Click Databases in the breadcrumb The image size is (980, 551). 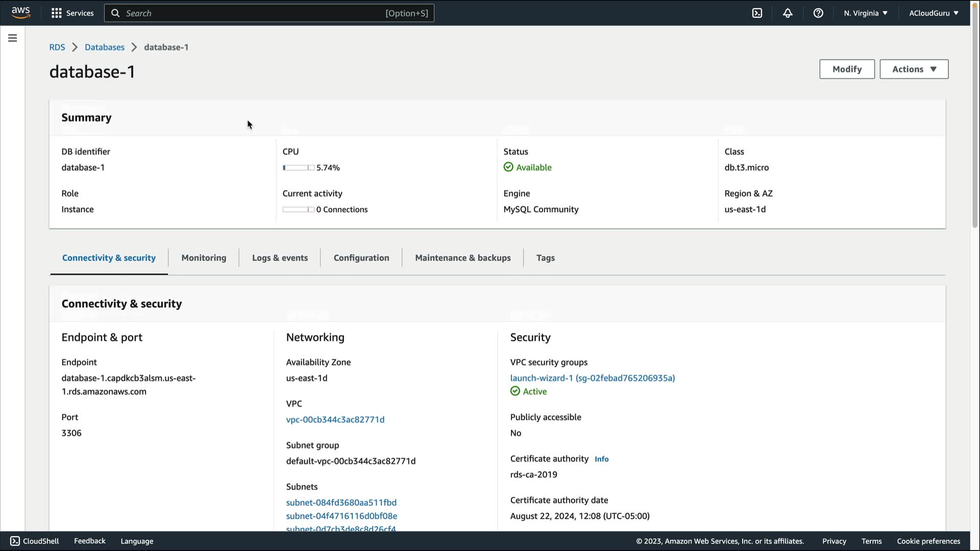coord(105,47)
